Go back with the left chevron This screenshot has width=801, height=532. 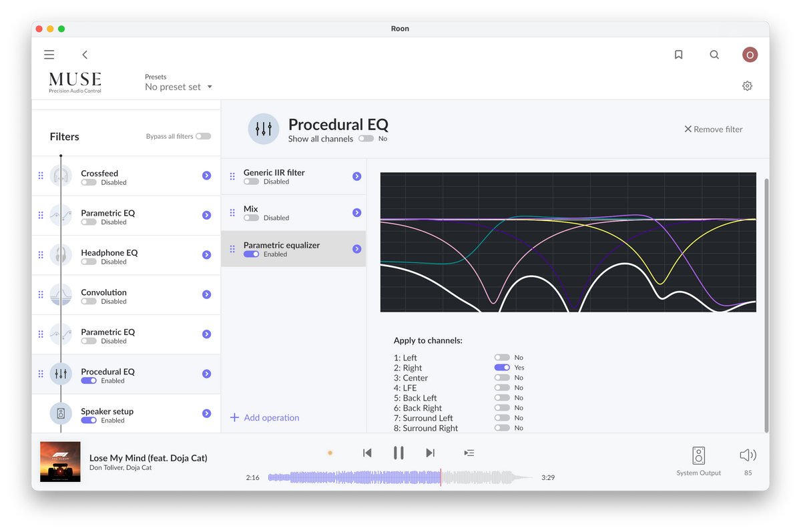click(x=85, y=55)
